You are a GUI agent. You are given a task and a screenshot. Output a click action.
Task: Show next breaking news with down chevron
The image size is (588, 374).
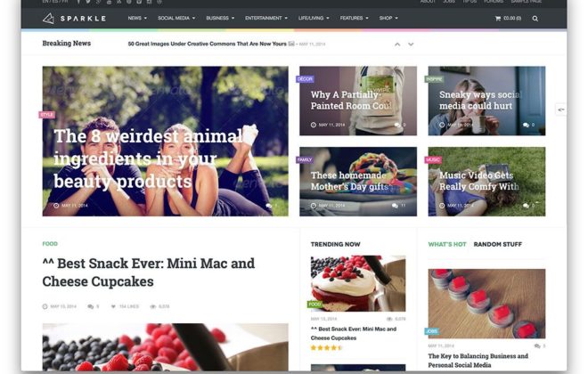(411, 45)
